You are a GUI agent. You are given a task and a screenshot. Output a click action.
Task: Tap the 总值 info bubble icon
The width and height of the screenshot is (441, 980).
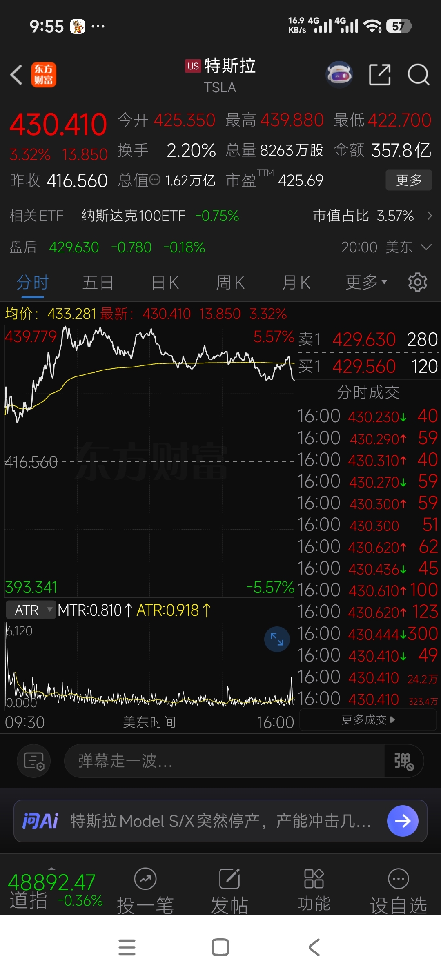(155, 180)
